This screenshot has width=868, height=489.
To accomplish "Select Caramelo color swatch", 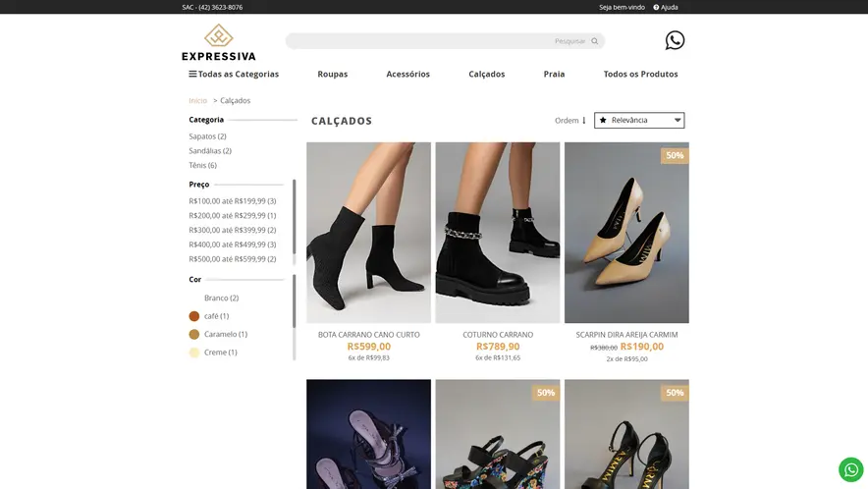I will [x=193, y=335].
